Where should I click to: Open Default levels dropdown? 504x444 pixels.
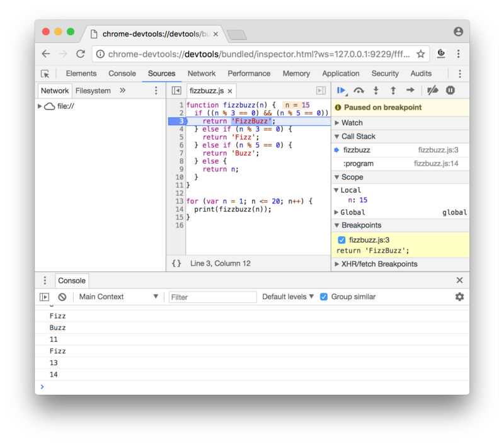(288, 297)
